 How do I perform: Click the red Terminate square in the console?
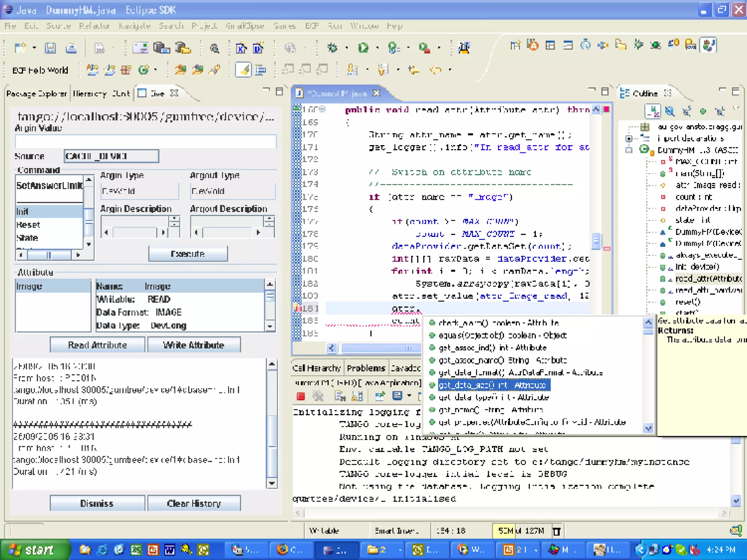301,396
